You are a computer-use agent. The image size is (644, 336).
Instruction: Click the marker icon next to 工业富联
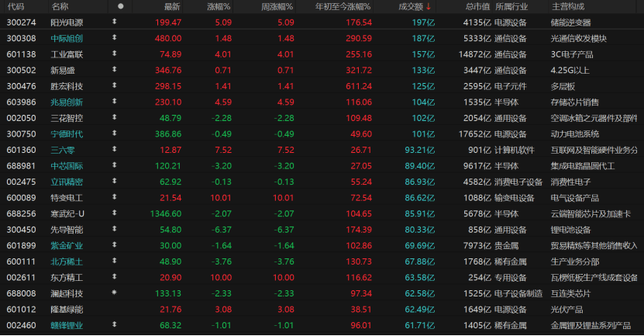click(115, 54)
